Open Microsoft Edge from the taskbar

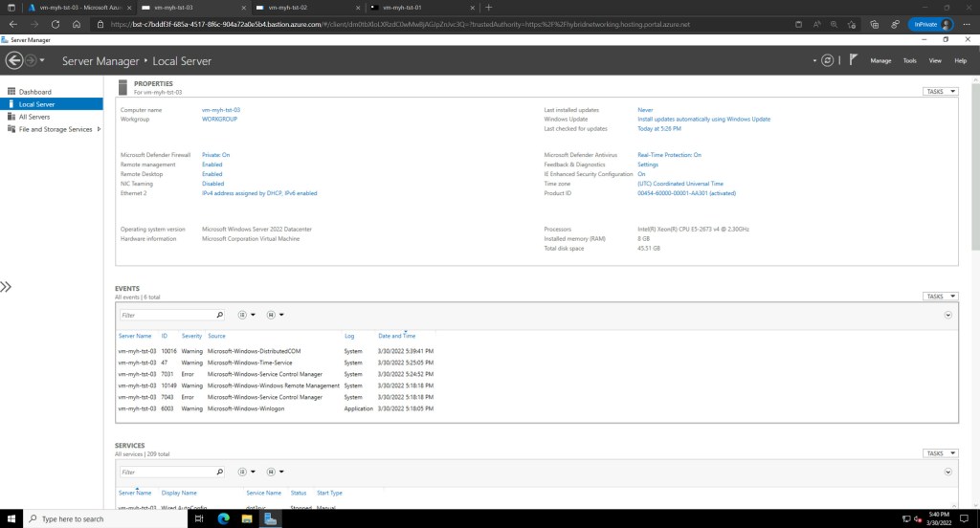223,518
